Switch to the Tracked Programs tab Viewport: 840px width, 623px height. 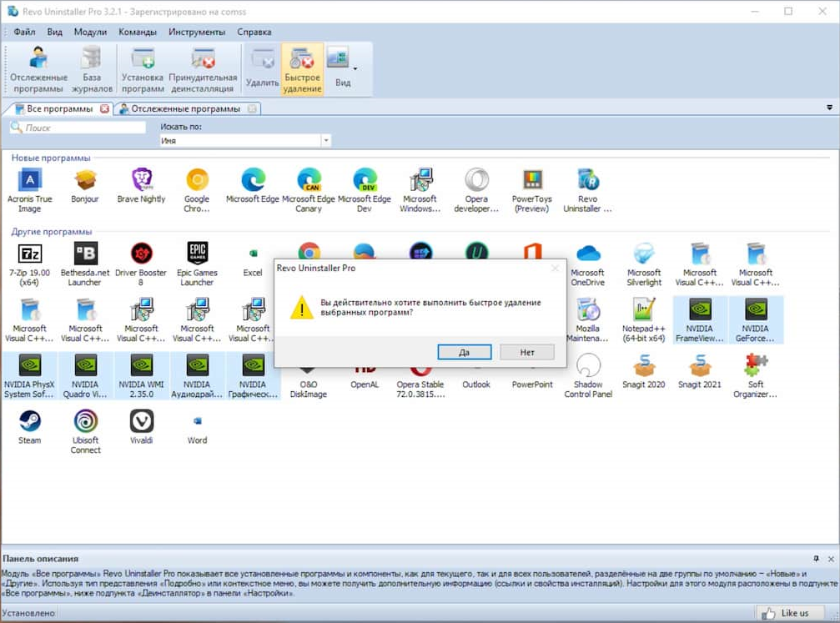pyautogui.click(x=185, y=108)
